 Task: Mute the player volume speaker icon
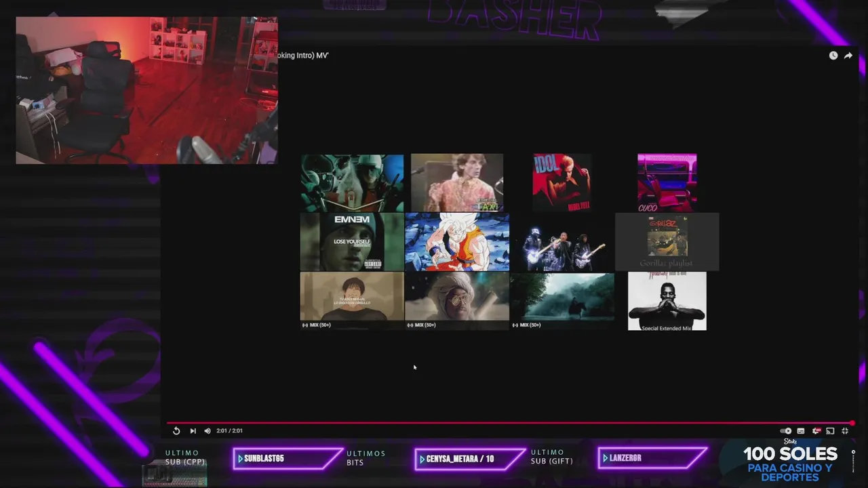(x=208, y=430)
